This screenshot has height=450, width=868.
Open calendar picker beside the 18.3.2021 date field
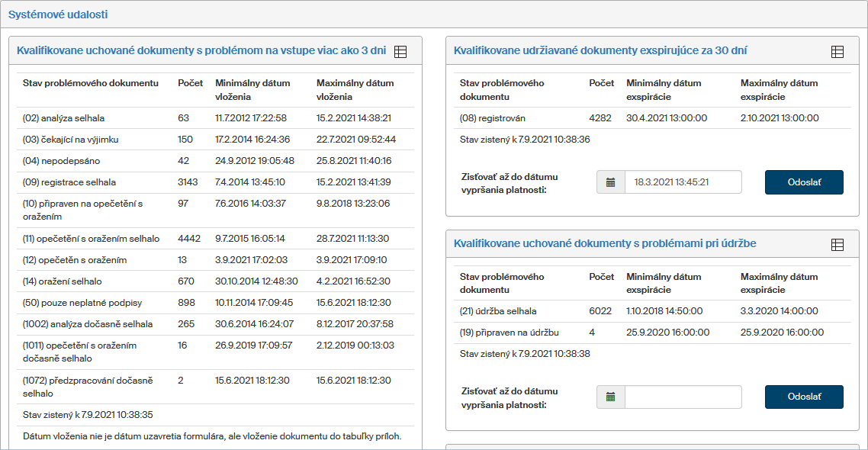(x=610, y=182)
